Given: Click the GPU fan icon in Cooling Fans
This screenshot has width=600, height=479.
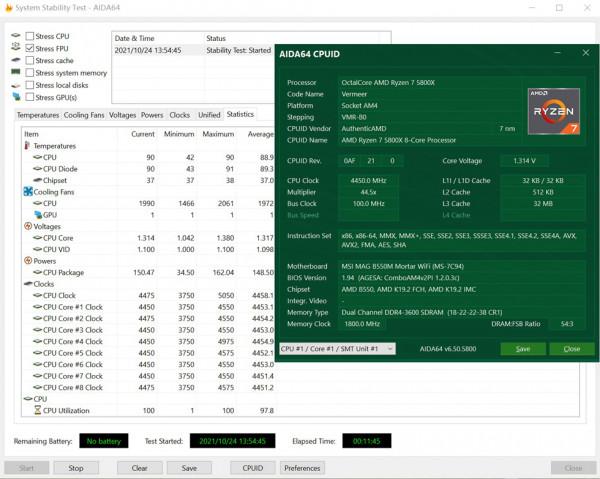Looking at the screenshot, I should (x=38, y=214).
